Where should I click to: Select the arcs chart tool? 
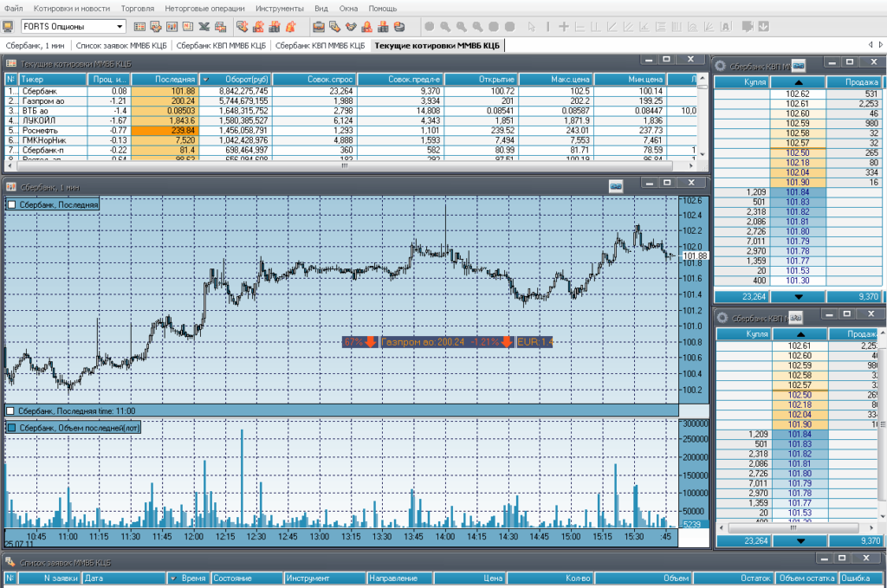[x=693, y=27]
